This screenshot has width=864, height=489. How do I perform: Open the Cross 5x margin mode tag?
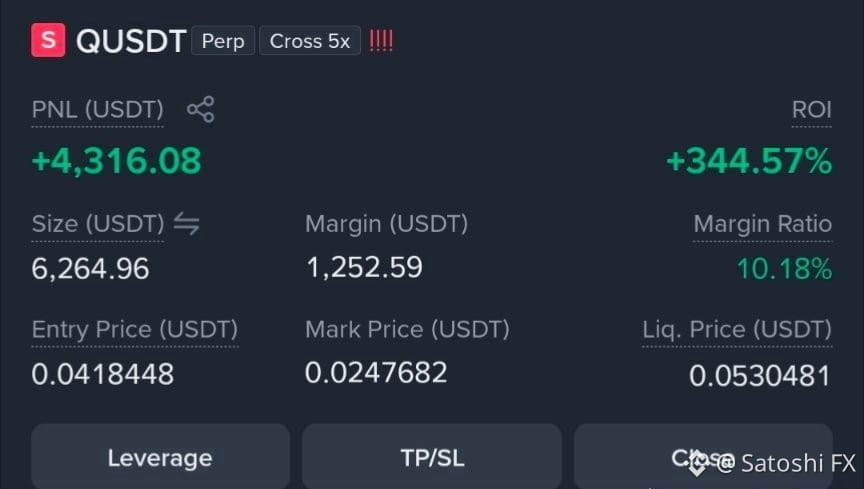pos(310,41)
